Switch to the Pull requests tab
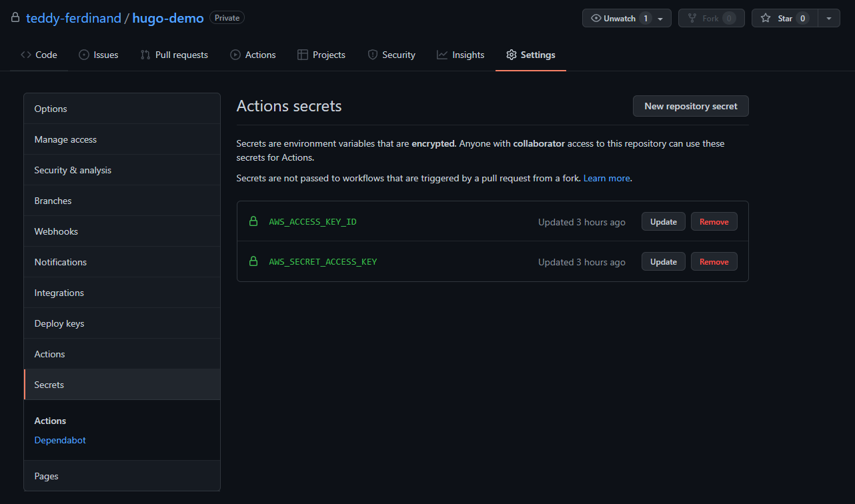This screenshot has width=855, height=504. (x=174, y=55)
